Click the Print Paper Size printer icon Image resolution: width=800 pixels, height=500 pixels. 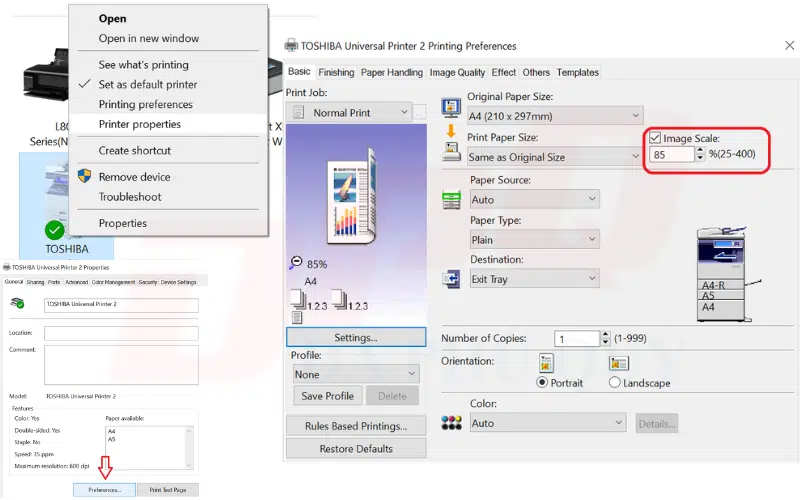point(451,152)
